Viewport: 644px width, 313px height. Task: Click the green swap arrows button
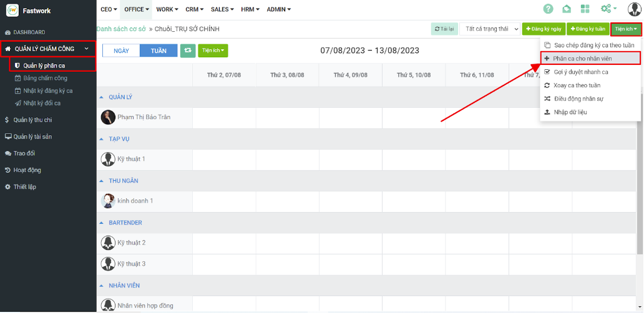(187, 51)
